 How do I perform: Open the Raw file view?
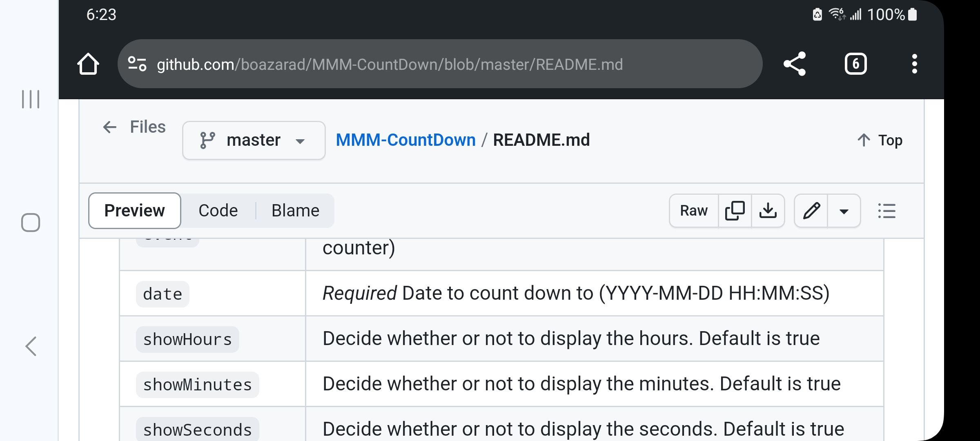click(693, 211)
